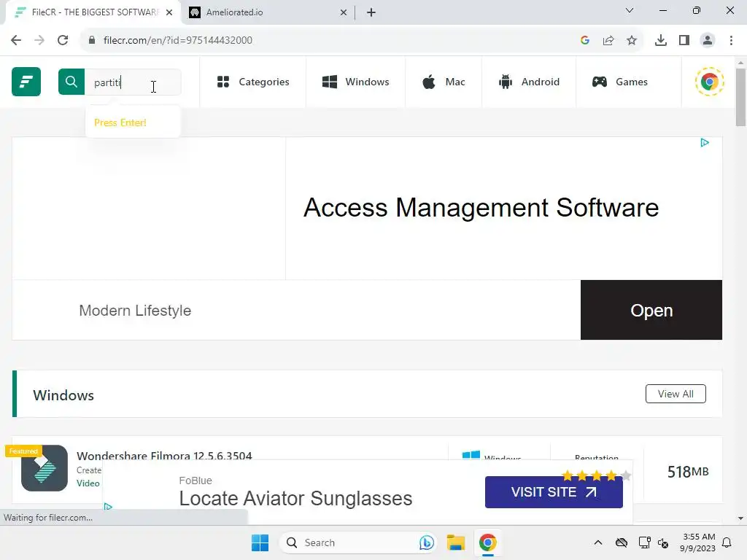Open the Mac menu item
Image resolution: width=747 pixels, height=560 pixels.
click(444, 82)
